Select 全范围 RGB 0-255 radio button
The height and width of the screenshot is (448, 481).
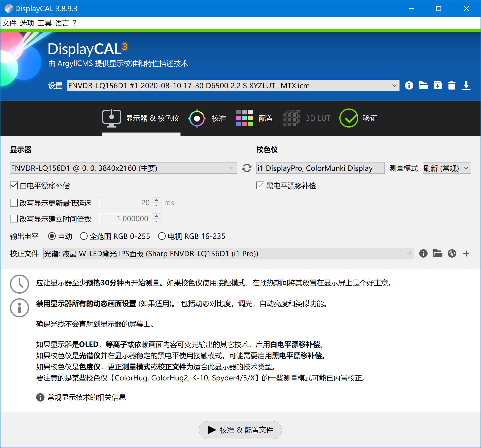[84, 236]
